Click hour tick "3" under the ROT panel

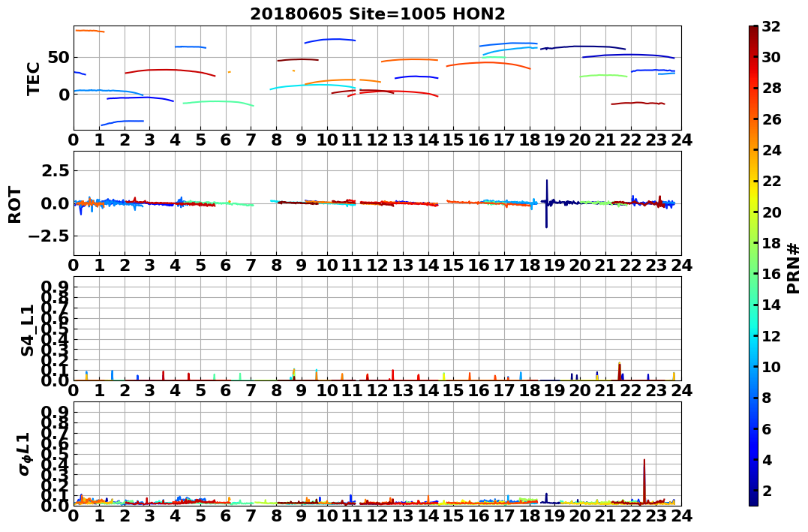[150, 265]
